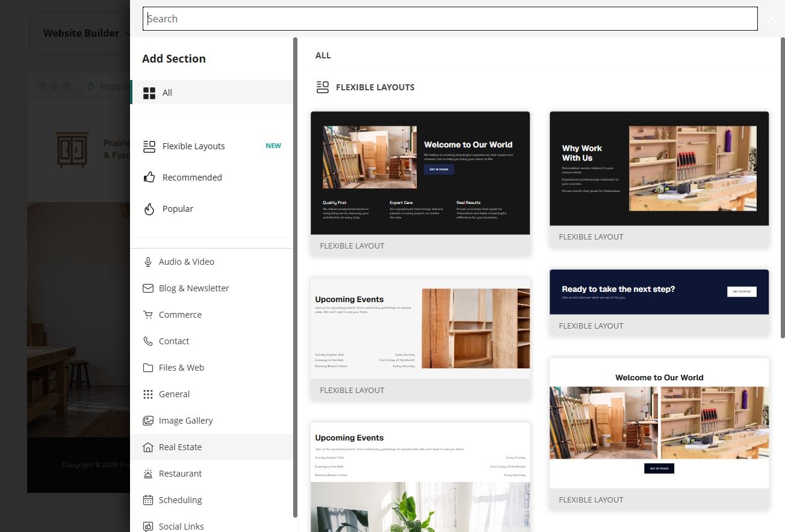Screen dimensions: 785x532
Task: Click the Audio & Video microphone icon
Action: (148, 262)
